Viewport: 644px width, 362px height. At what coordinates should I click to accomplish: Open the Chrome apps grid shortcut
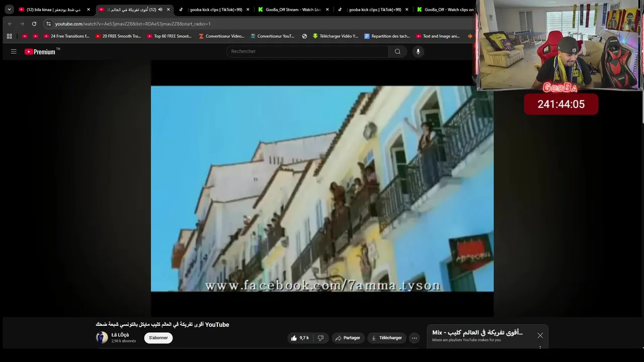9,36
